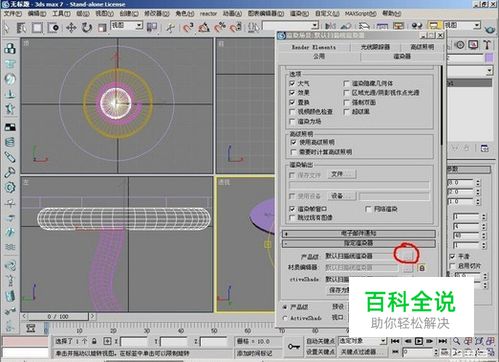
Task: Select the Scale tool in main toolbar
Action: 102,27
